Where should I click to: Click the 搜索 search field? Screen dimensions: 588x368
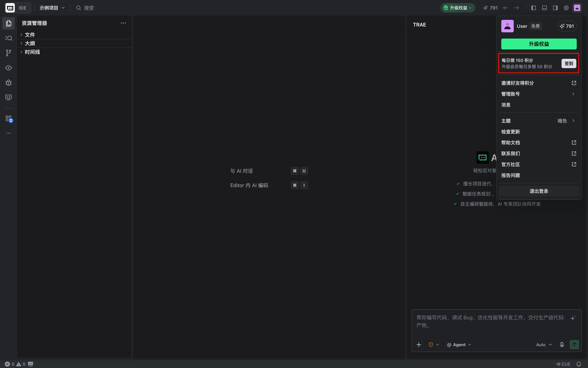(x=85, y=8)
